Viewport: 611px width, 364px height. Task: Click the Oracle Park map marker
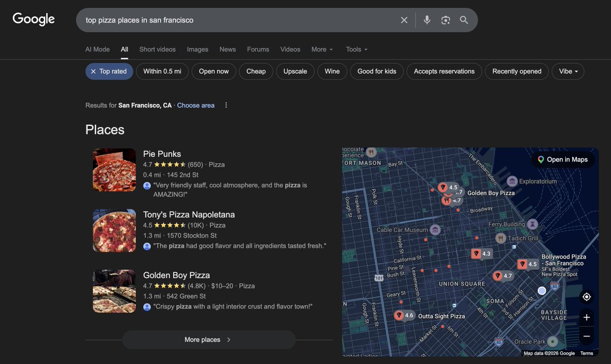(552, 342)
